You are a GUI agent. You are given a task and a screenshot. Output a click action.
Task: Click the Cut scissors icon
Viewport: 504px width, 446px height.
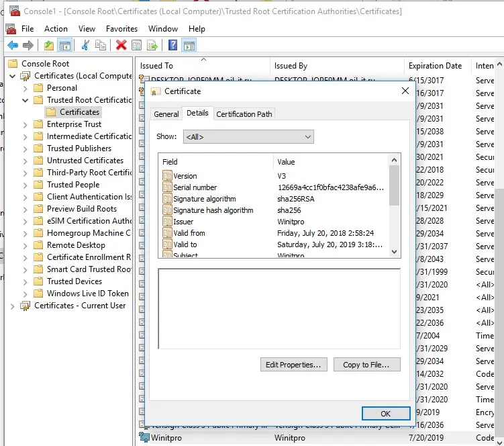(85, 46)
